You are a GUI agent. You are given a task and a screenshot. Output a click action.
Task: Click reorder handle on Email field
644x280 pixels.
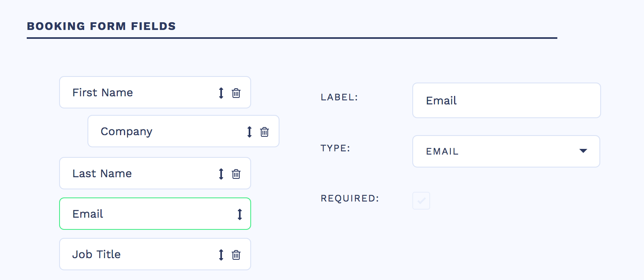[x=240, y=214]
